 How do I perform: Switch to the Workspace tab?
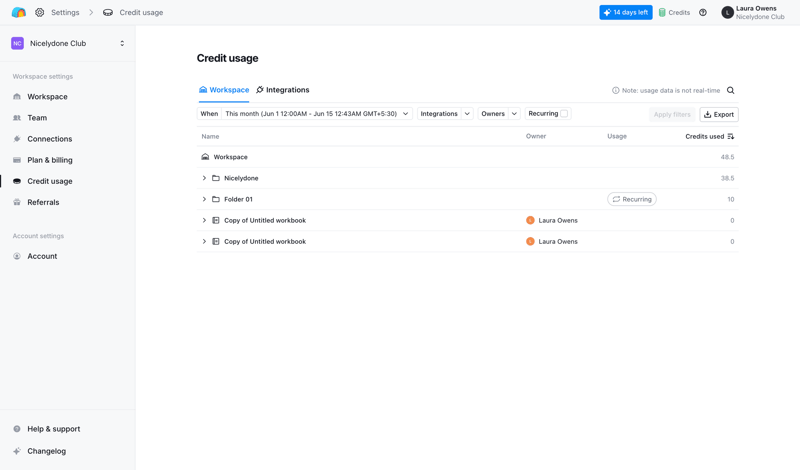tap(224, 90)
